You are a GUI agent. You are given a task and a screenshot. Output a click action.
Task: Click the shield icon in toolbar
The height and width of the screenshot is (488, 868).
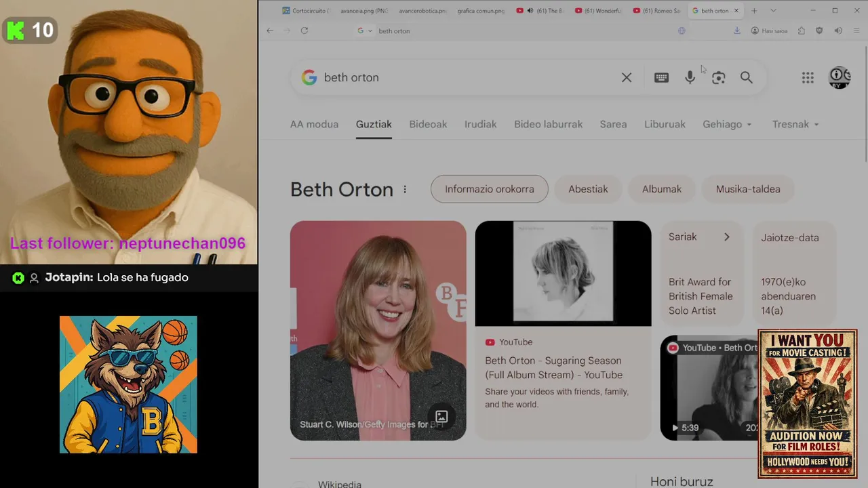819,30
